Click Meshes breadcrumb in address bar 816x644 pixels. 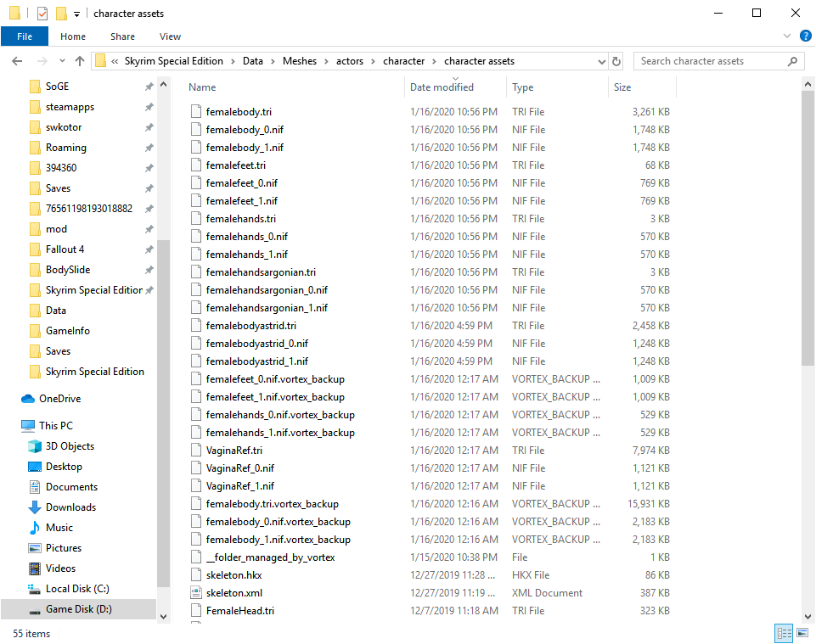pyautogui.click(x=300, y=61)
